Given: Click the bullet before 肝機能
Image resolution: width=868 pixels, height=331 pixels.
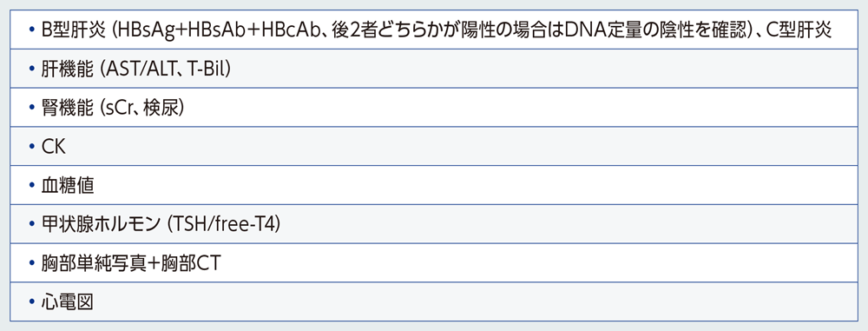Looking at the screenshot, I should tap(31, 68).
